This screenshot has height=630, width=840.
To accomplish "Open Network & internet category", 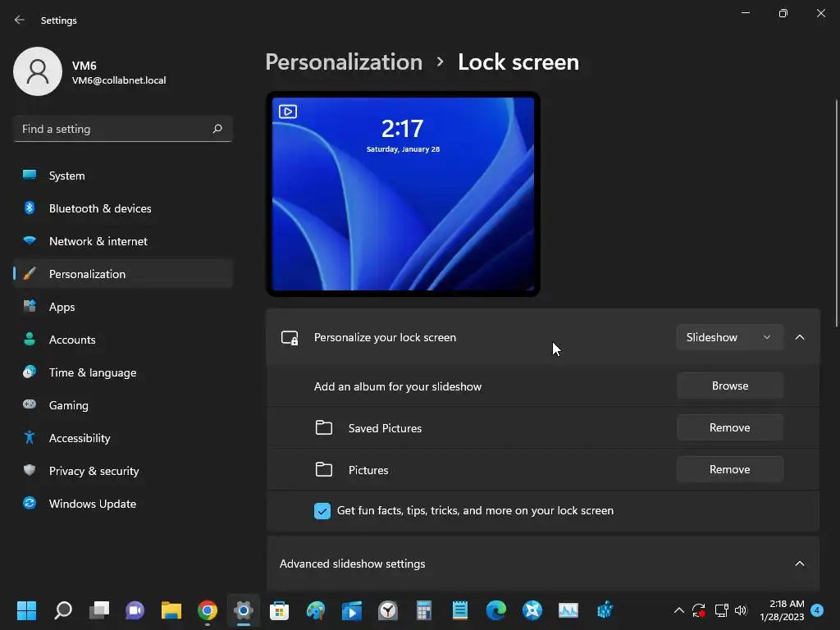I will coord(123,241).
